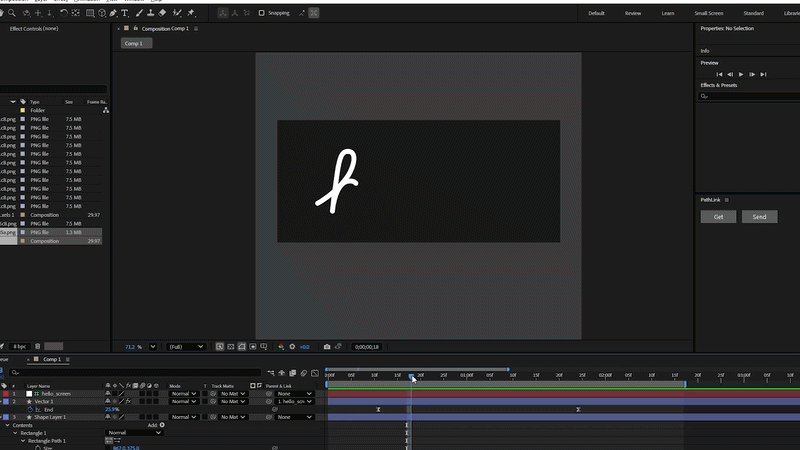Open the graph editor icon in timeline

click(x=315, y=373)
